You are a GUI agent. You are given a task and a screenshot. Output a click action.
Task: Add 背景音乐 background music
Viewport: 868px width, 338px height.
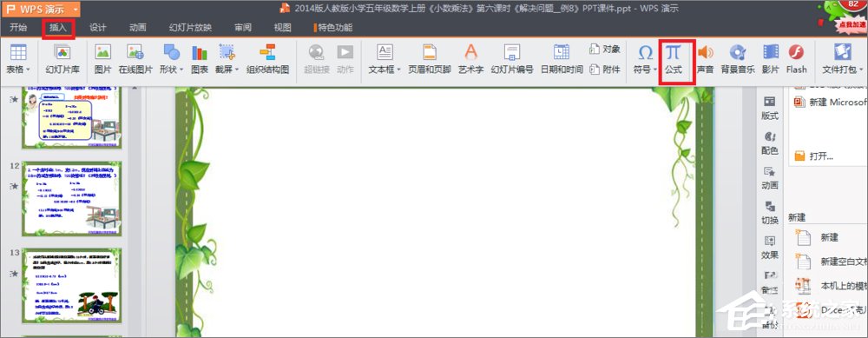737,59
